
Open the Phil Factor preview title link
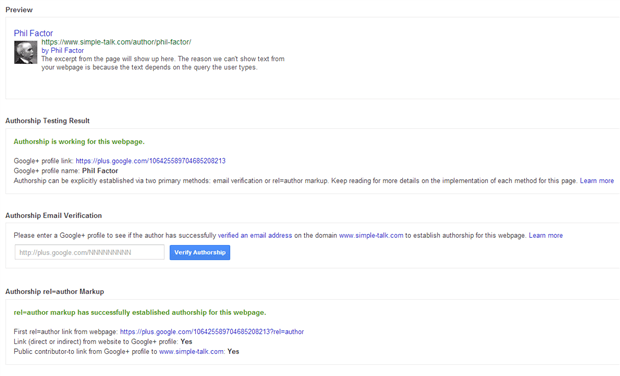[x=33, y=33]
